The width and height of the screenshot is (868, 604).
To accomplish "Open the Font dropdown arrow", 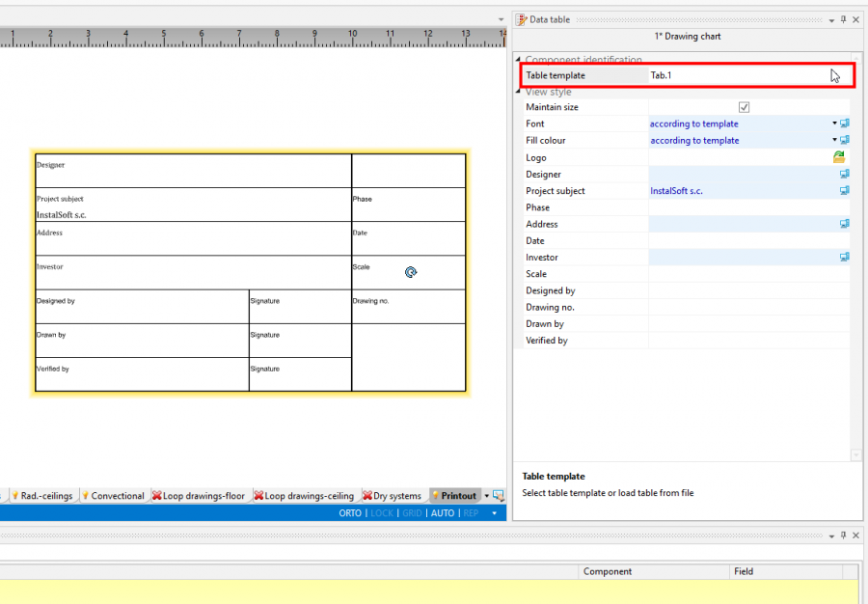I will click(x=834, y=124).
